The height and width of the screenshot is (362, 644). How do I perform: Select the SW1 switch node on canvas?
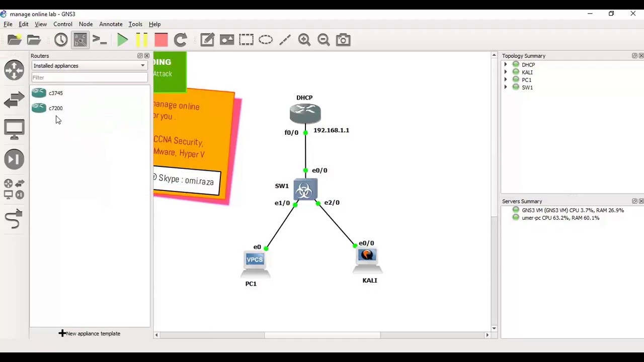[305, 190]
